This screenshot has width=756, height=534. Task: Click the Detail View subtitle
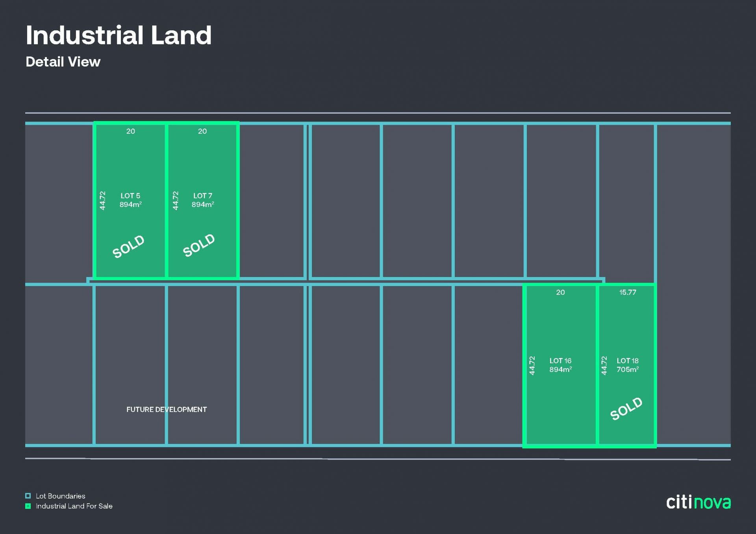pos(63,62)
